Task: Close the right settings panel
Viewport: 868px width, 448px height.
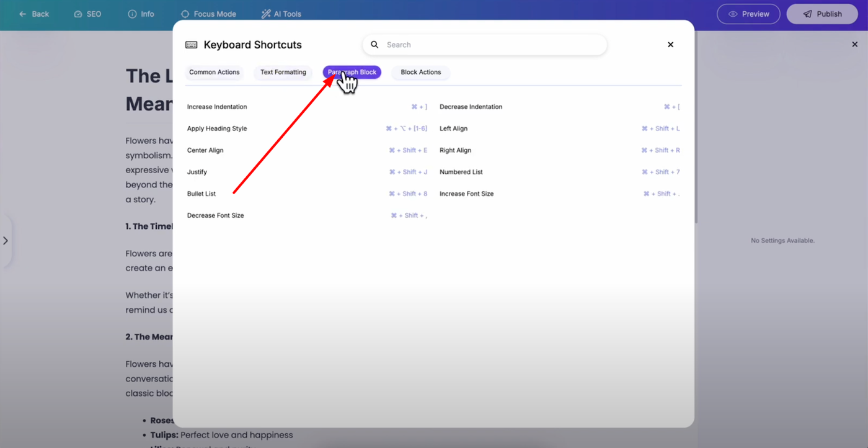Action: pos(855,45)
